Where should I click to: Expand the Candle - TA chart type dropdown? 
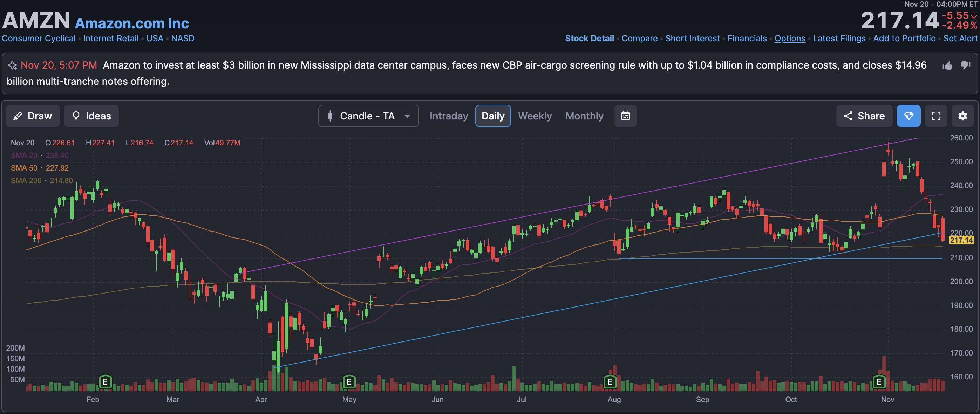[368, 116]
